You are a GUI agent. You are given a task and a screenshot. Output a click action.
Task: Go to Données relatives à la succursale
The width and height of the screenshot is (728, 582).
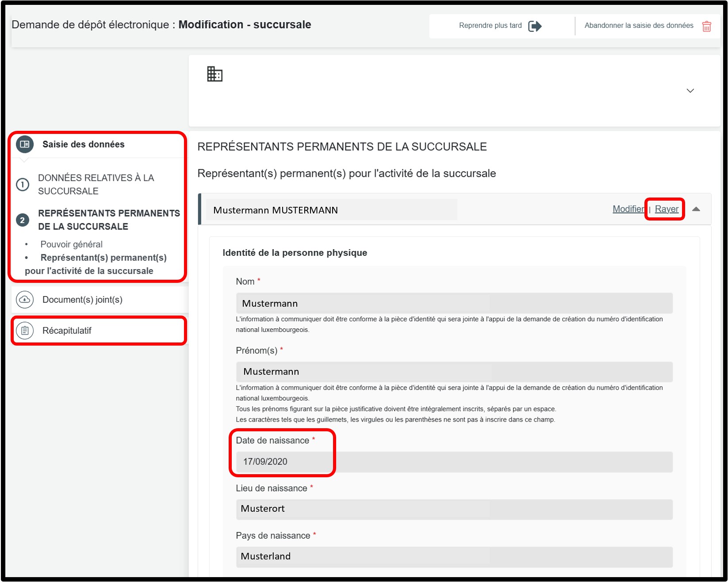[96, 184]
